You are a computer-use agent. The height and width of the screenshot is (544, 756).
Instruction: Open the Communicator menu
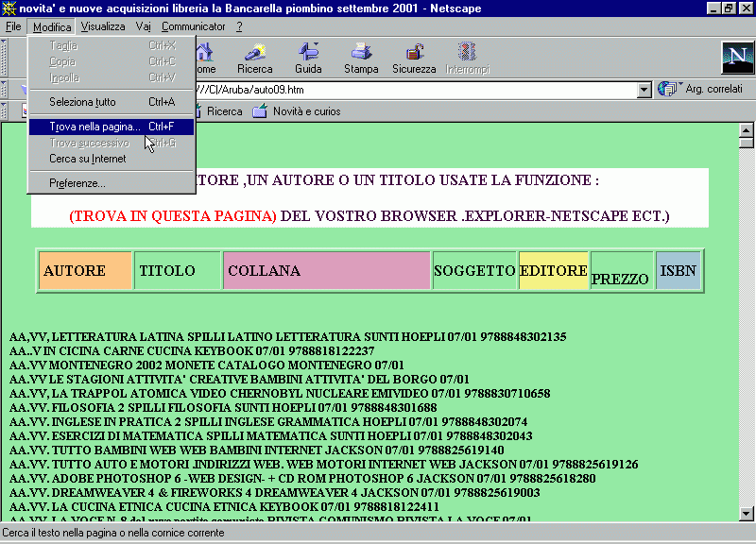tap(193, 26)
